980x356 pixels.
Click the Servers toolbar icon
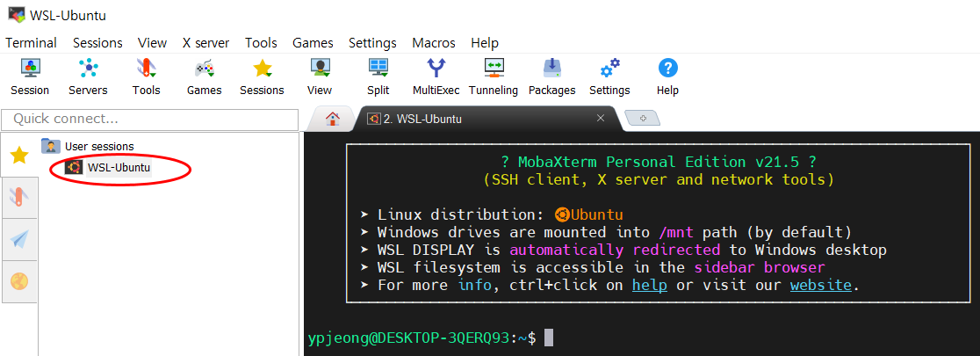(88, 77)
